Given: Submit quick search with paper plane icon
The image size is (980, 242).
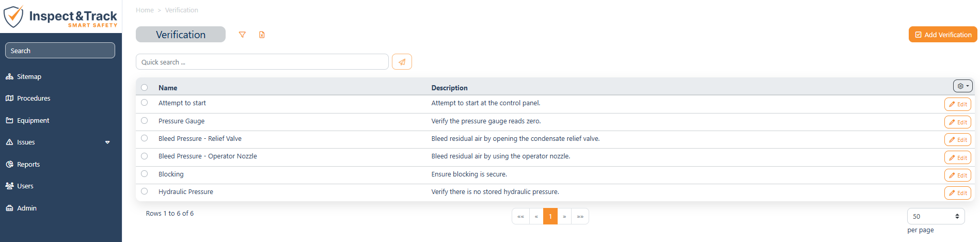Looking at the screenshot, I should coord(402,62).
